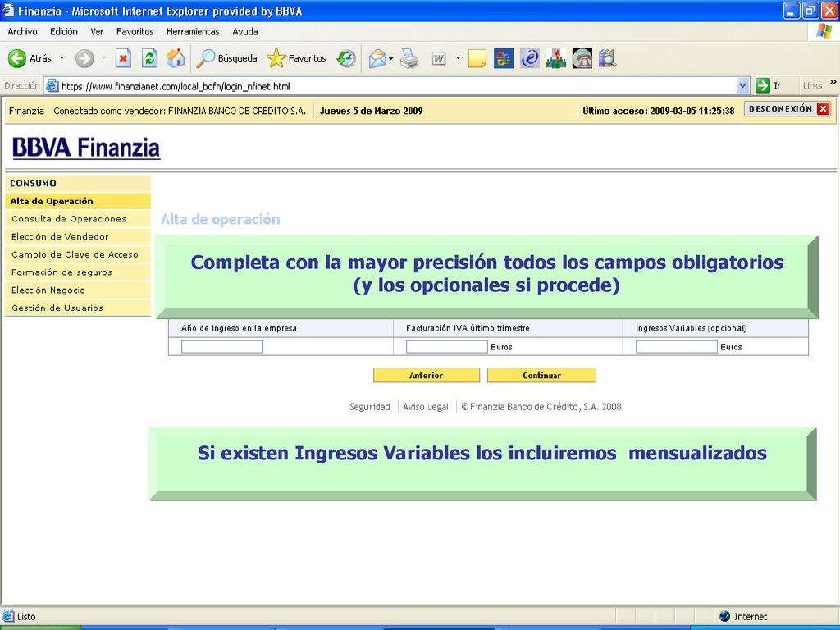Open the Word edit icon dropdown arrow
Screen dimensions: 840x630
pyautogui.click(x=458, y=58)
